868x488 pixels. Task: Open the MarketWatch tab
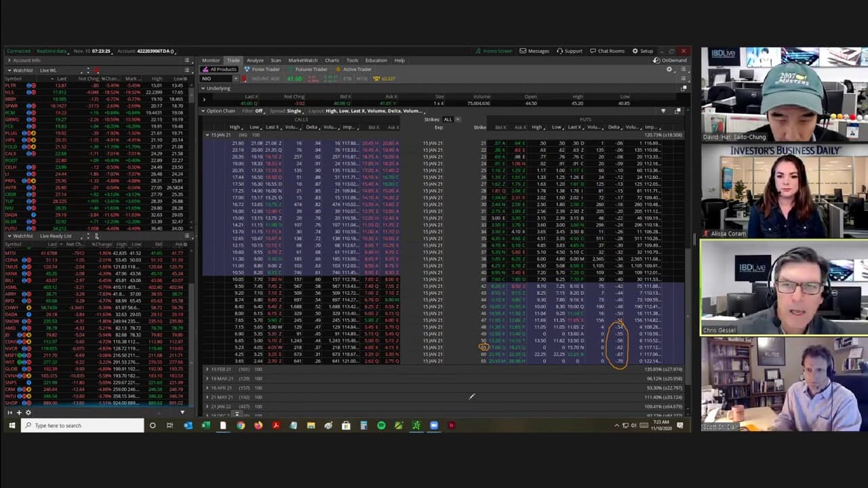[x=303, y=60]
